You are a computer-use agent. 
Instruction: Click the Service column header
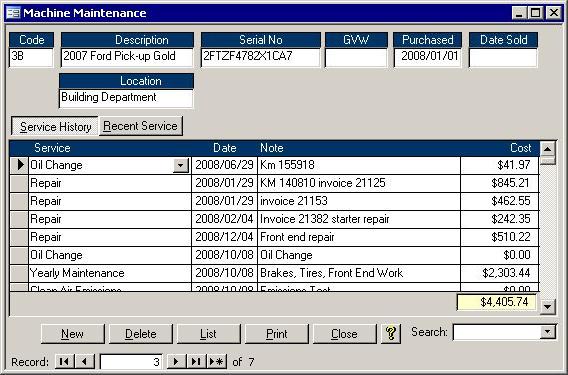[x=52, y=148]
